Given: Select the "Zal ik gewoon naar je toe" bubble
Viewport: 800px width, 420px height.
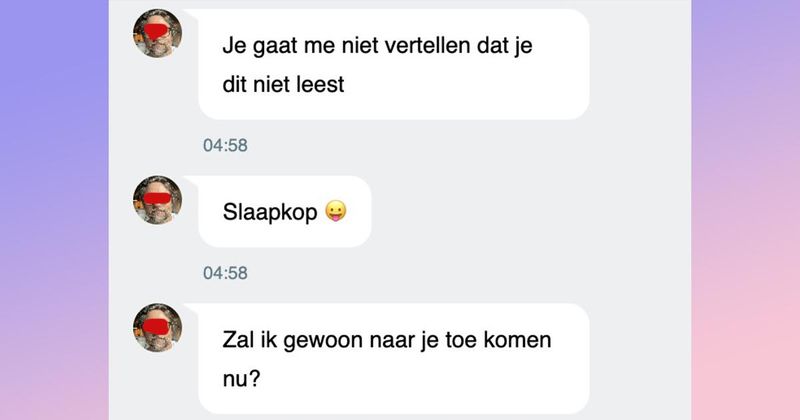Looking at the screenshot, I should [393, 358].
